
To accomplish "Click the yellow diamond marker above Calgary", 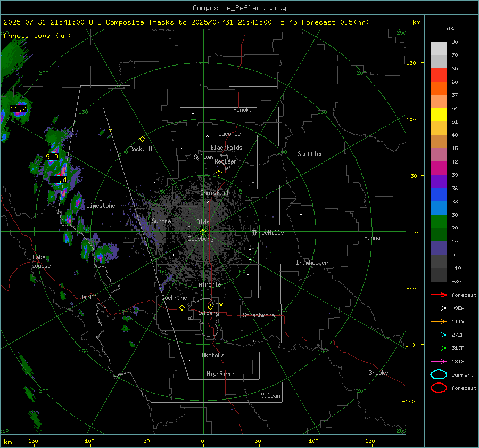I will [x=210, y=307].
